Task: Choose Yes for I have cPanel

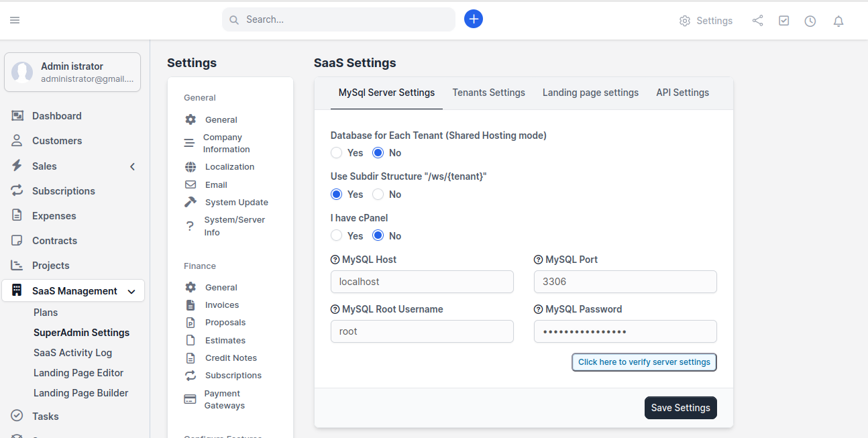Action: (336, 235)
